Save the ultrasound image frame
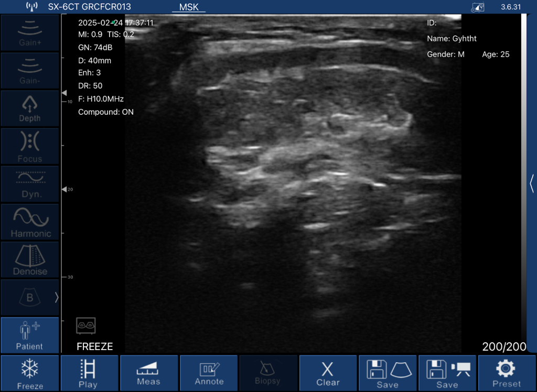This screenshot has width=537, height=392. tap(388, 373)
